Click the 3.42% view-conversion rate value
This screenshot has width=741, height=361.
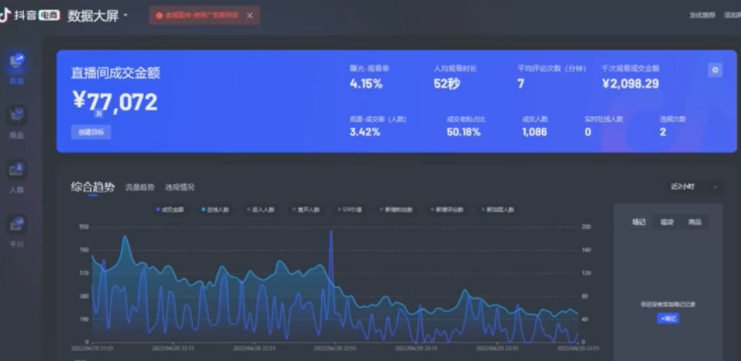point(365,132)
